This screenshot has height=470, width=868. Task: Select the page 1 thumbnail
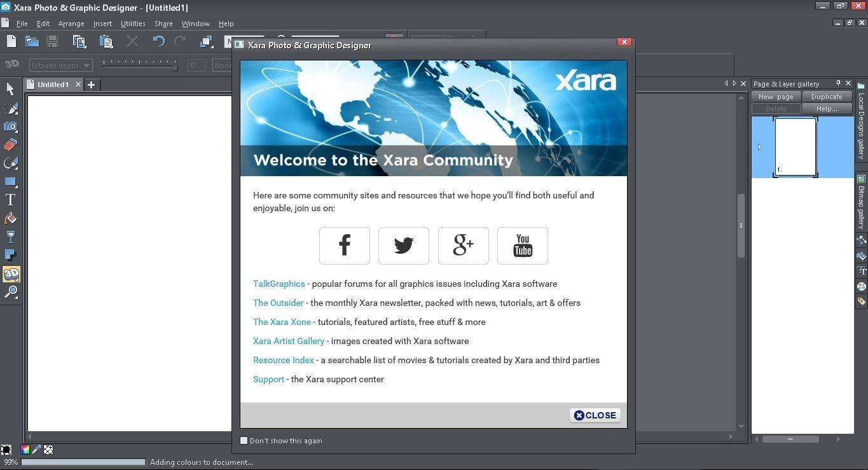click(796, 147)
